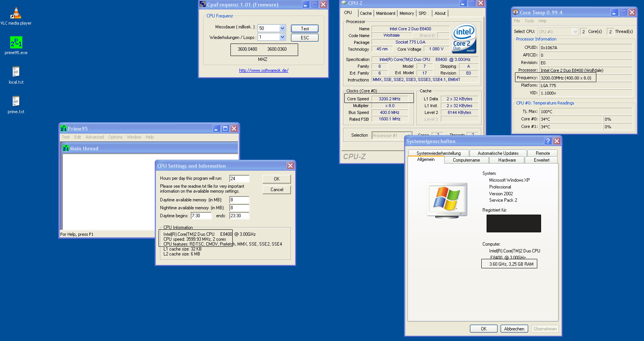Select the prime.txt file icon
The image size is (644, 341).
16,104
